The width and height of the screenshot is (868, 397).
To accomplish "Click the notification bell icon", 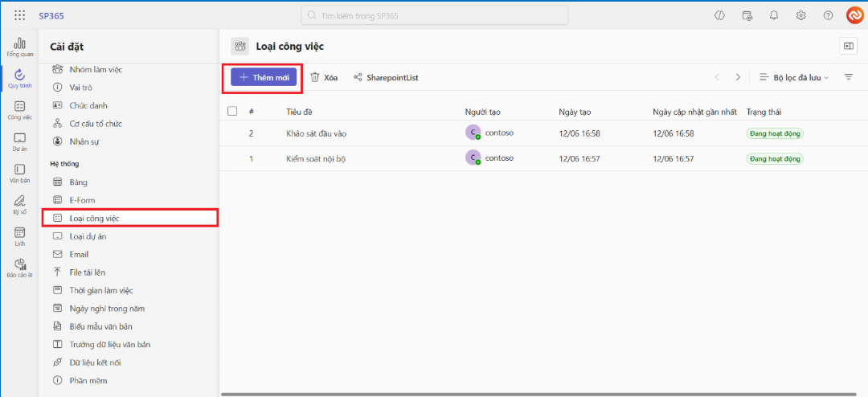I will (x=774, y=15).
